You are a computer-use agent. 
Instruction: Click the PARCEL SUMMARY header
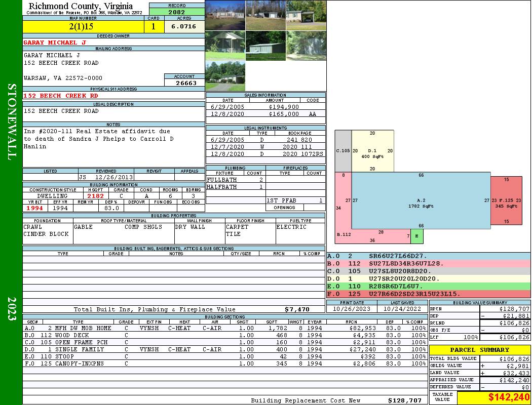[x=479, y=350]
